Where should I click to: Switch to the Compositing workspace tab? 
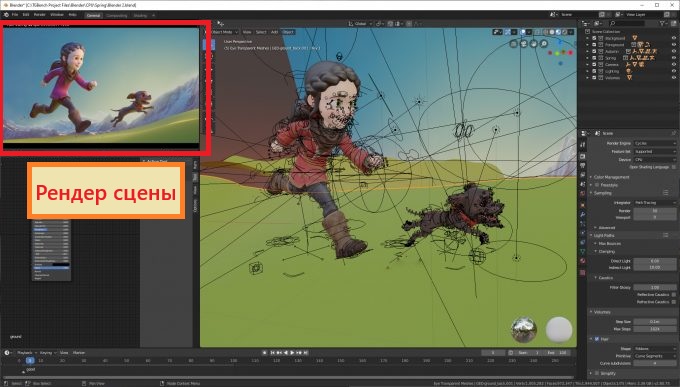[117, 16]
